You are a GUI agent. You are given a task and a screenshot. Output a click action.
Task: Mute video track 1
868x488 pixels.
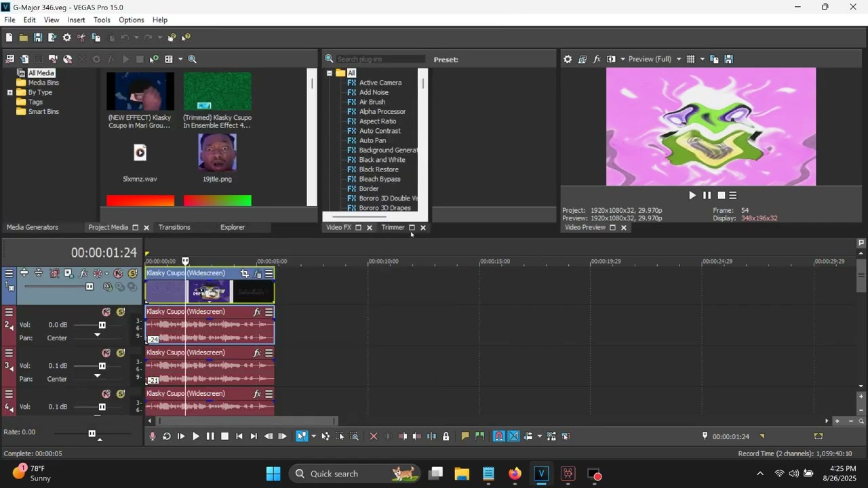(x=118, y=274)
